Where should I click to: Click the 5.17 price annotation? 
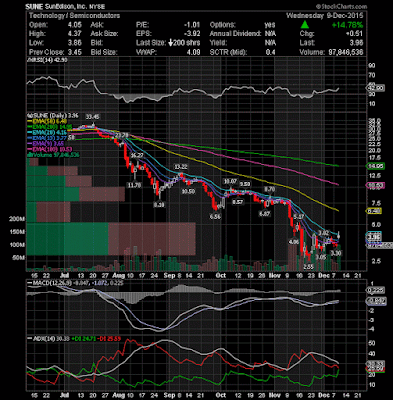[299, 217]
